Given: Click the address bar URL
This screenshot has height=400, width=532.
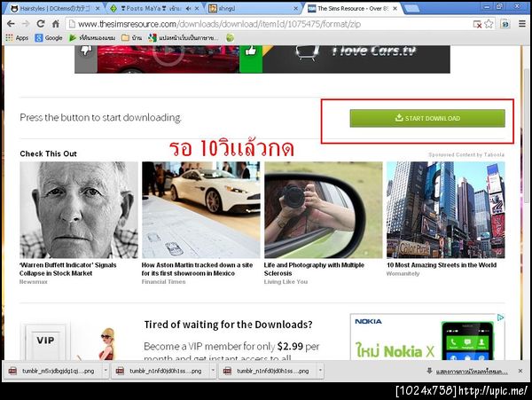Looking at the screenshot, I should pos(219,24).
